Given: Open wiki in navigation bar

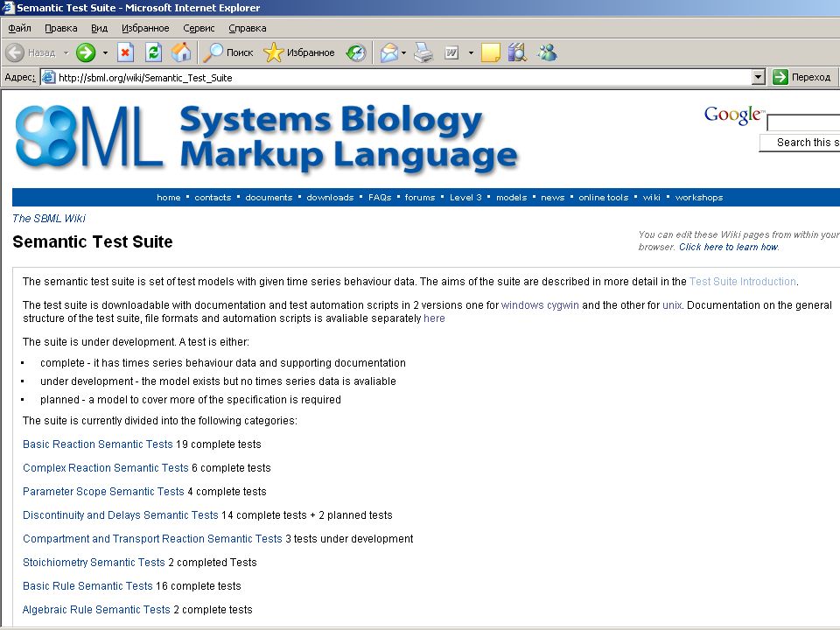Looking at the screenshot, I should pos(651,198).
